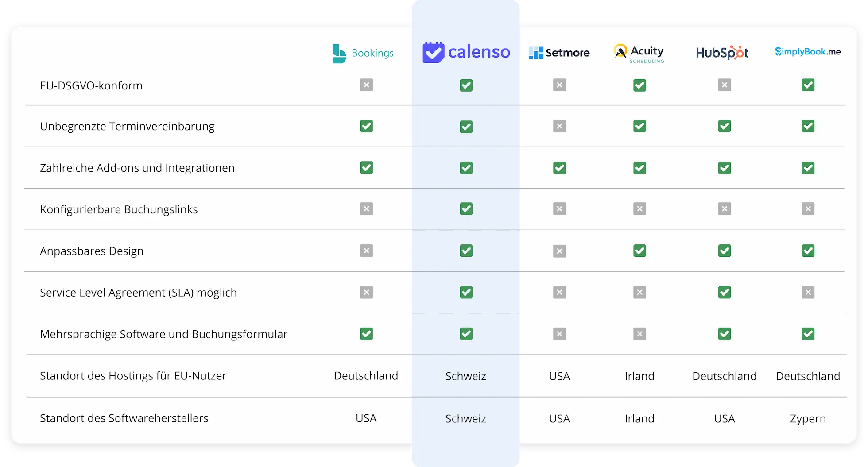This screenshot has height=467, width=868.
Task: Select Standort des Softwareherstellers label
Action: coord(124,418)
